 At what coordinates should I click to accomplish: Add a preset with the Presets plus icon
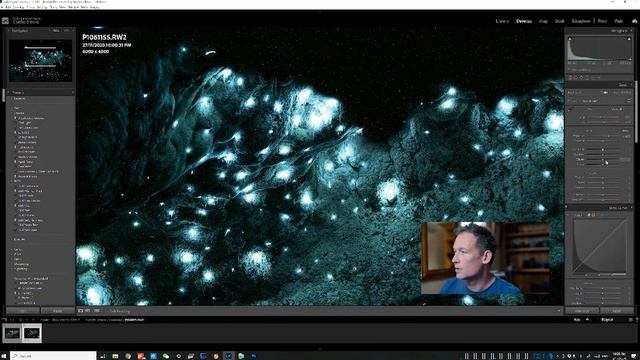73,93
